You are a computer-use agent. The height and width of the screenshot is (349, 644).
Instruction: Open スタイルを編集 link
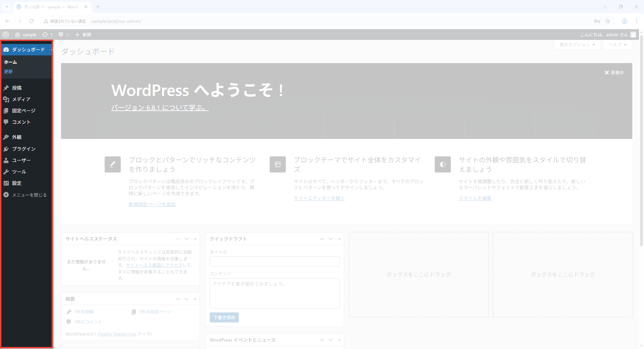click(x=475, y=198)
